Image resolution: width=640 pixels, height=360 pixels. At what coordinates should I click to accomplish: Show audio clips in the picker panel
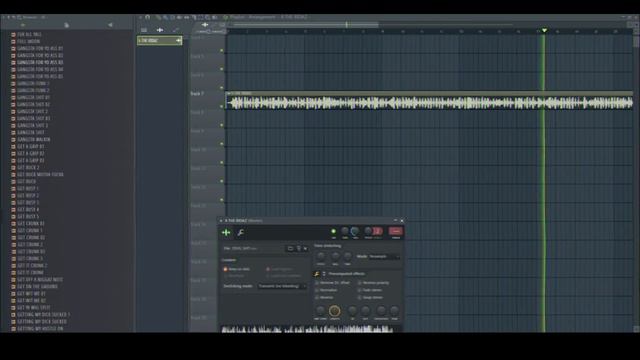point(160,30)
